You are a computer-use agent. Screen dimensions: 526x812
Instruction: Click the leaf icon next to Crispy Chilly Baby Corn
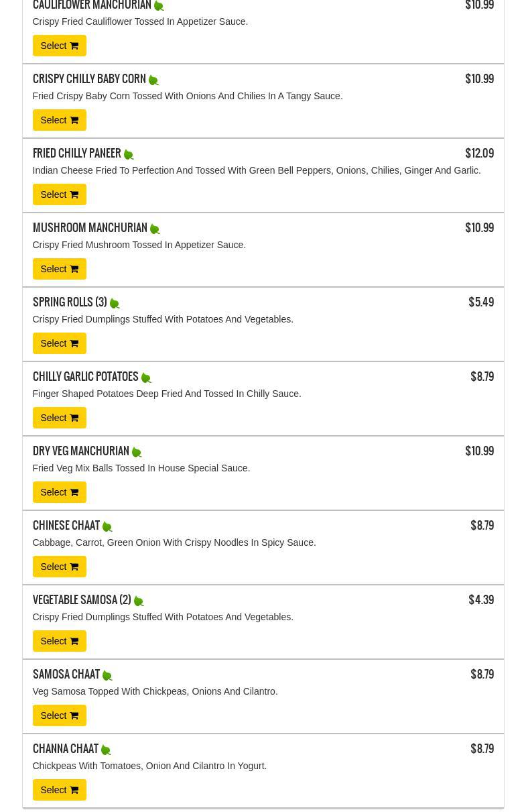point(153,80)
